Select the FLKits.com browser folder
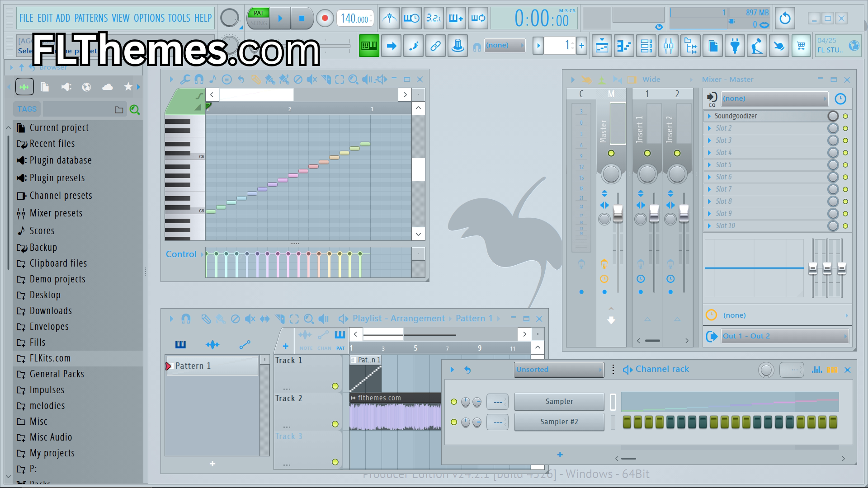Image resolution: width=868 pixels, height=488 pixels. coord(50,358)
